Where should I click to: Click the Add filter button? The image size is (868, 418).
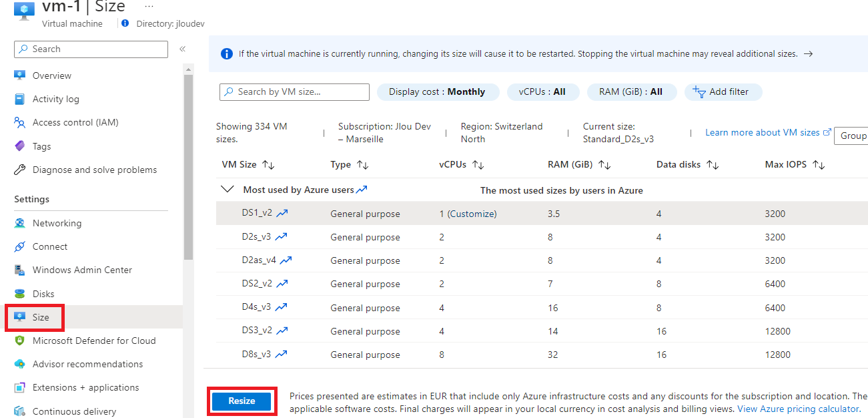(723, 92)
